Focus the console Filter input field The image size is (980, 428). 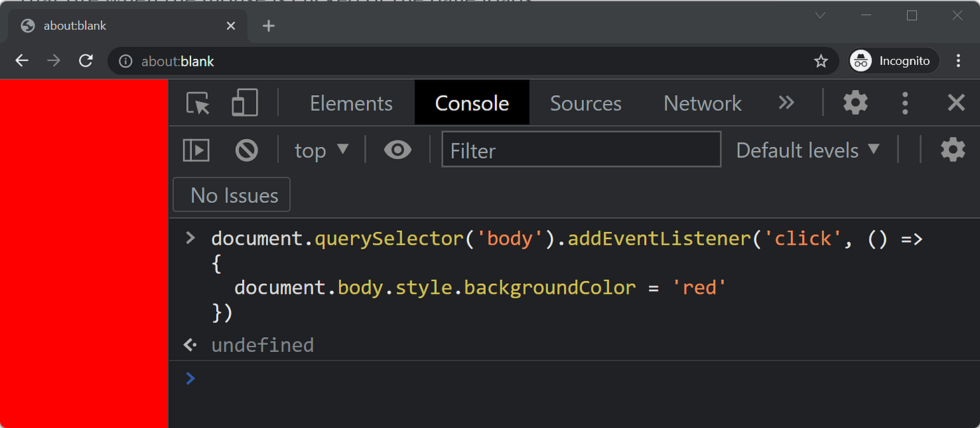tap(581, 149)
